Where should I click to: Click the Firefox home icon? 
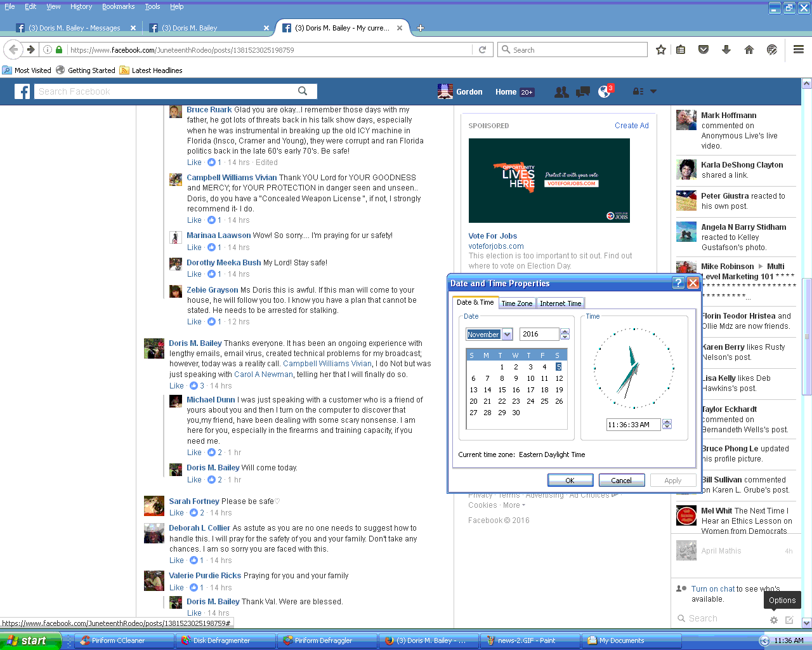(749, 50)
